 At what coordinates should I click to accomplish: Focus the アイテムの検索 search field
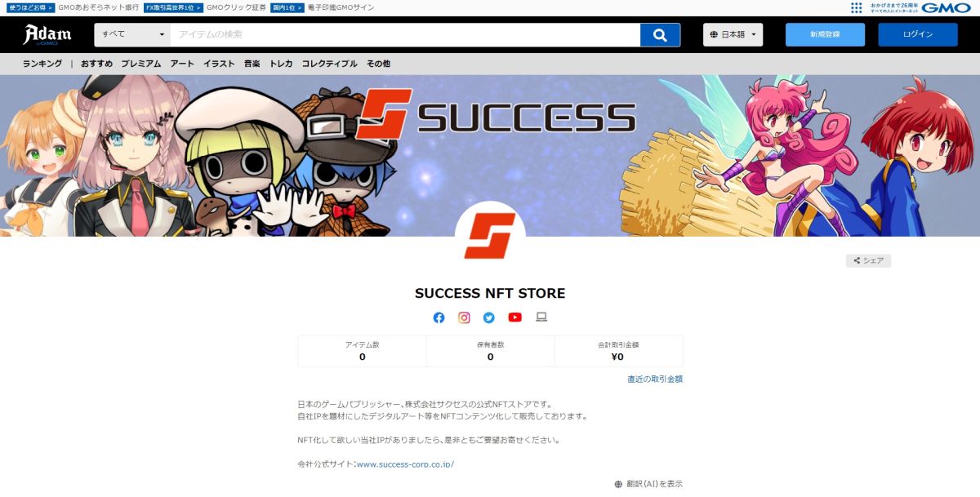click(x=405, y=35)
